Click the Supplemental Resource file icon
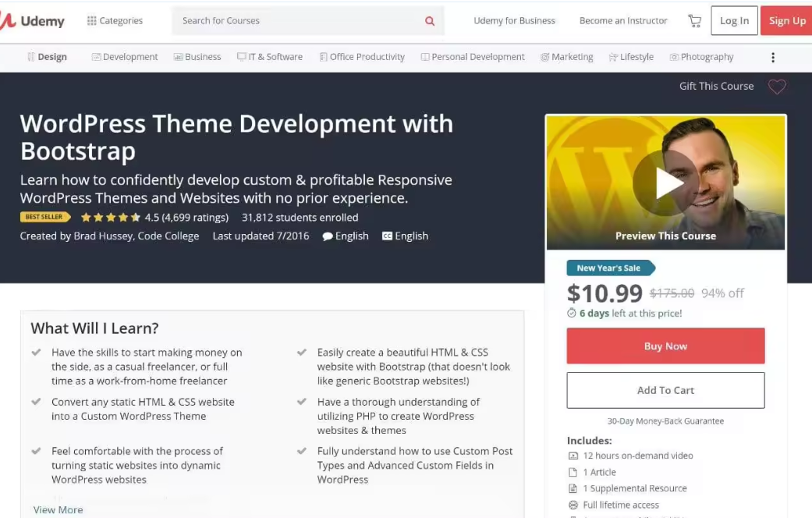Image resolution: width=812 pixels, height=518 pixels. point(573,488)
